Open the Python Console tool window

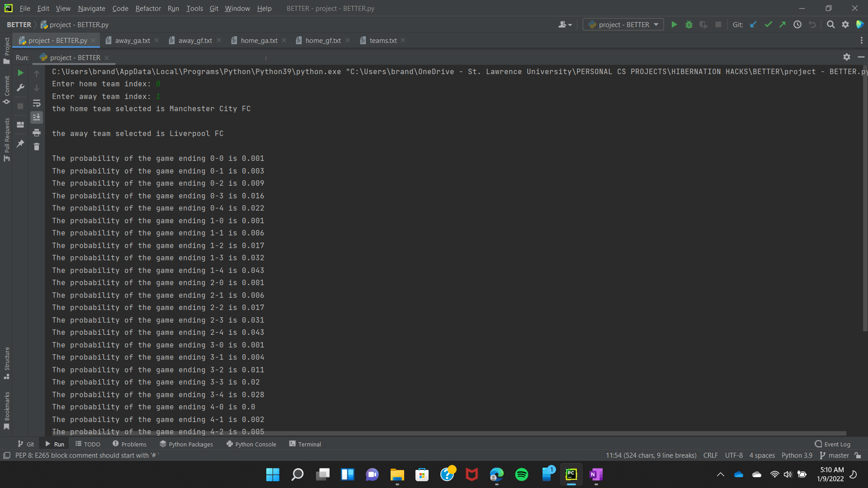[251, 444]
